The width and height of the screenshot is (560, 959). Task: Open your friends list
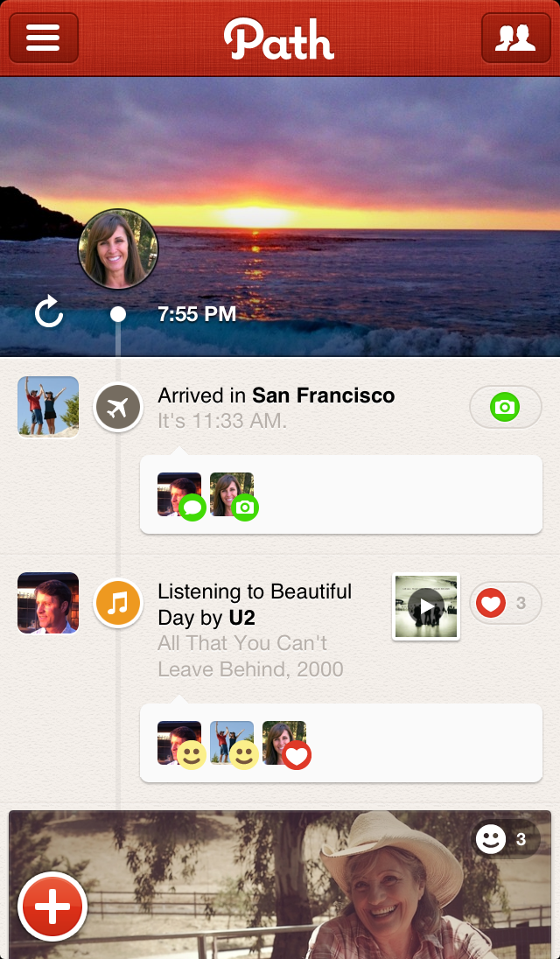pos(516,38)
